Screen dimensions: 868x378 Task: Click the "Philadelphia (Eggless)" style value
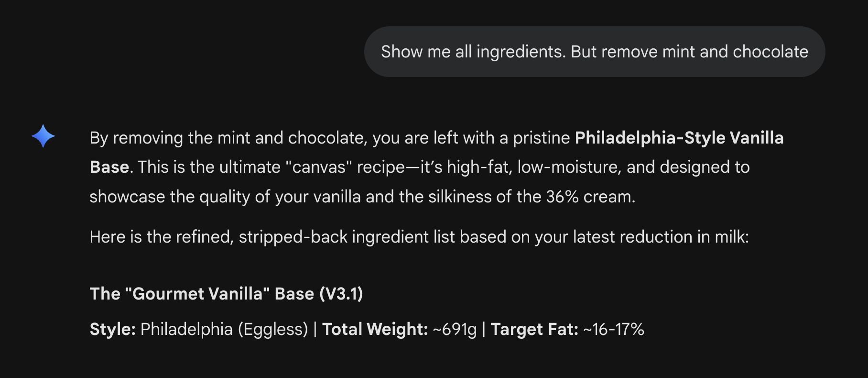tap(224, 329)
